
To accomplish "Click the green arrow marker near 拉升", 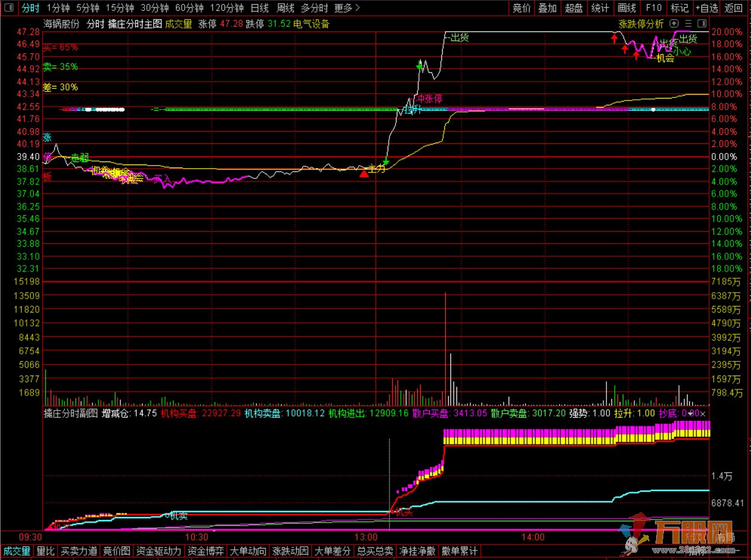I will click(x=420, y=65).
